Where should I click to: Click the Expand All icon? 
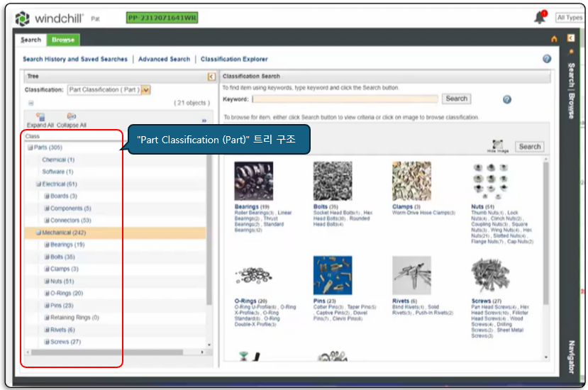pos(40,117)
